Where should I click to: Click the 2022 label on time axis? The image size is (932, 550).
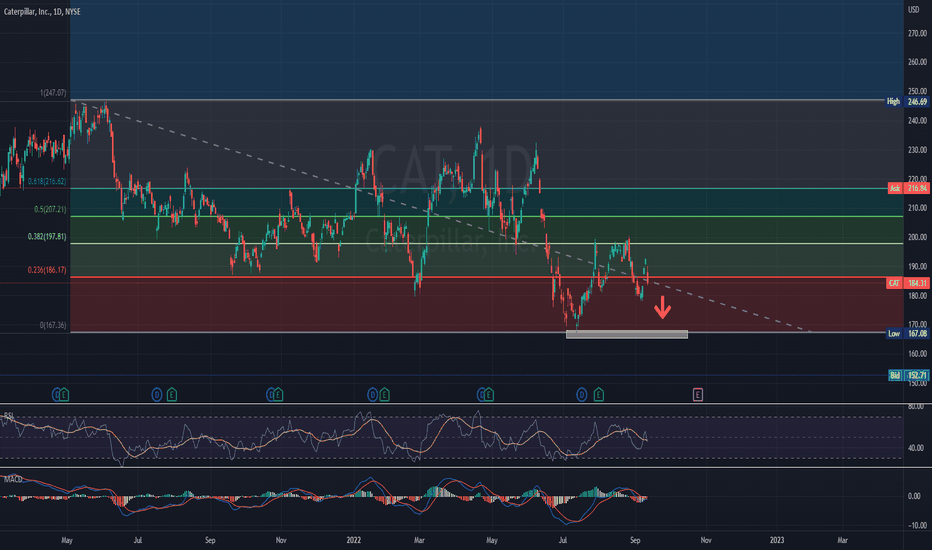[354, 540]
